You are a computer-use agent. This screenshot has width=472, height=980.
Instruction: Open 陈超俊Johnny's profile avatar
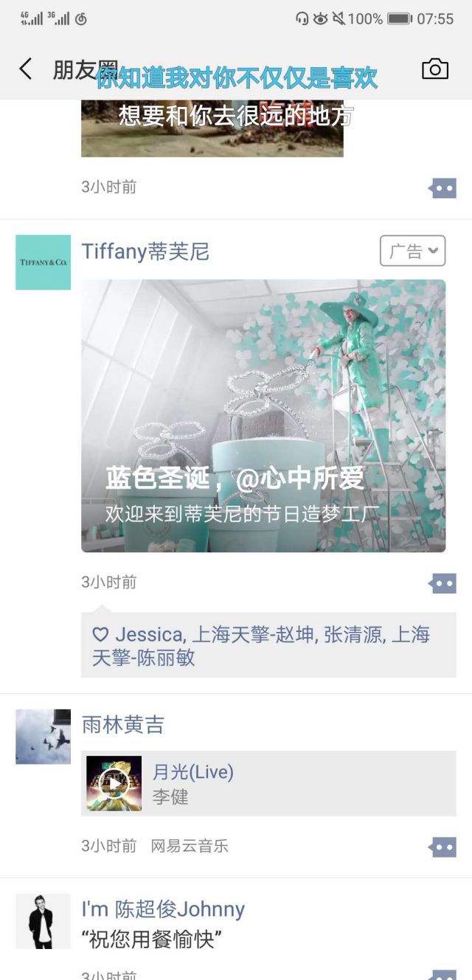(43, 921)
